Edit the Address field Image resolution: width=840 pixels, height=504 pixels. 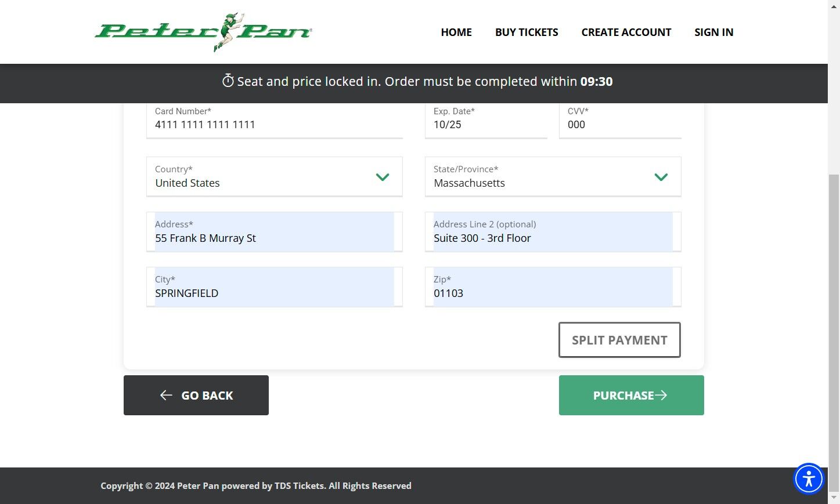(x=274, y=238)
